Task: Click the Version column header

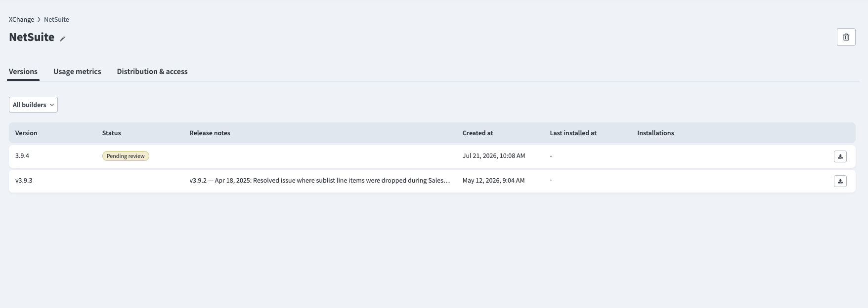Action: click(x=26, y=133)
